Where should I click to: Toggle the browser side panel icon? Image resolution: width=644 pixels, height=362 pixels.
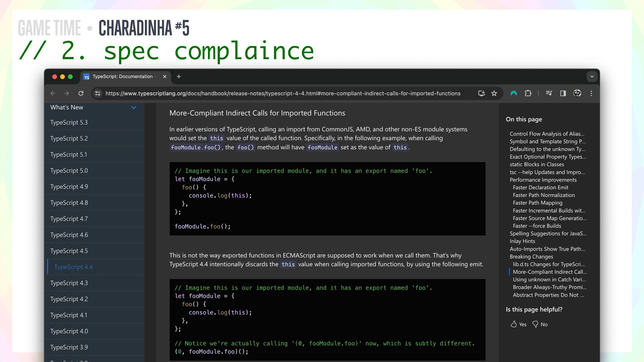(x=563, y=94)
